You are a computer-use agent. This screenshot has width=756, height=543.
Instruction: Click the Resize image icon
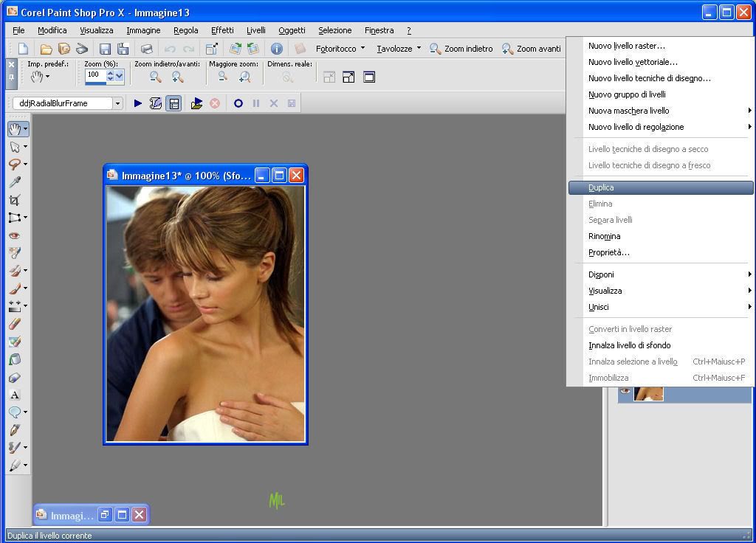211,49
